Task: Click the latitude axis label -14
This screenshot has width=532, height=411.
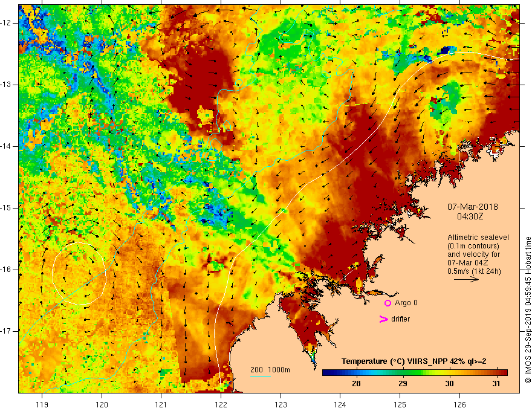Action: coord(6,146)
